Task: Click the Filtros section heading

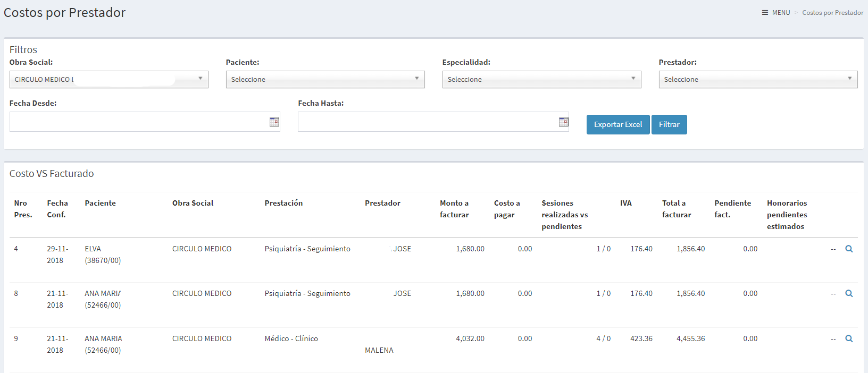Action: point(23,49)
